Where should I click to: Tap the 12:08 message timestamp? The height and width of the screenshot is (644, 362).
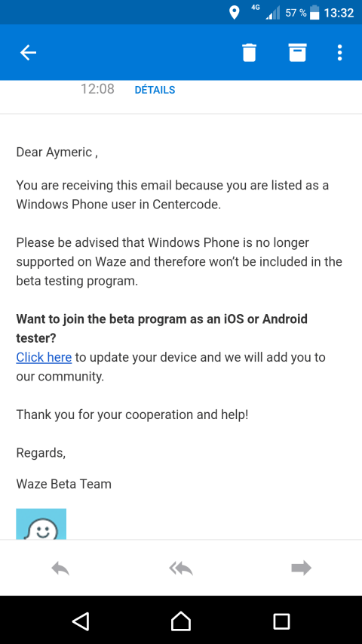(97, 89)
